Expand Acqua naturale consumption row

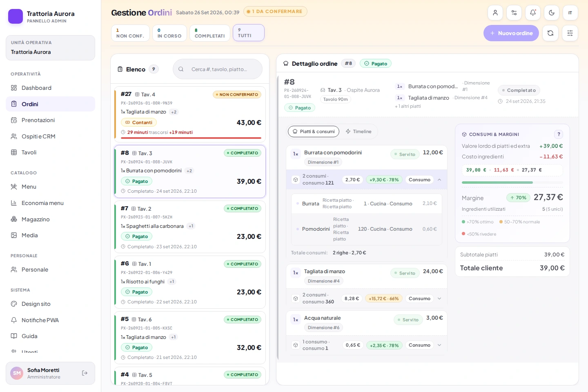click(x=439, y=345)
